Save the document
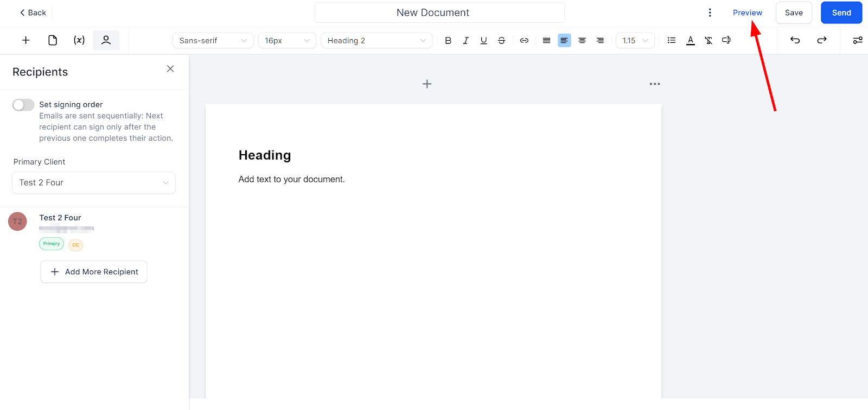This screenshot has width=868, height=410. [x=794, y=12]
